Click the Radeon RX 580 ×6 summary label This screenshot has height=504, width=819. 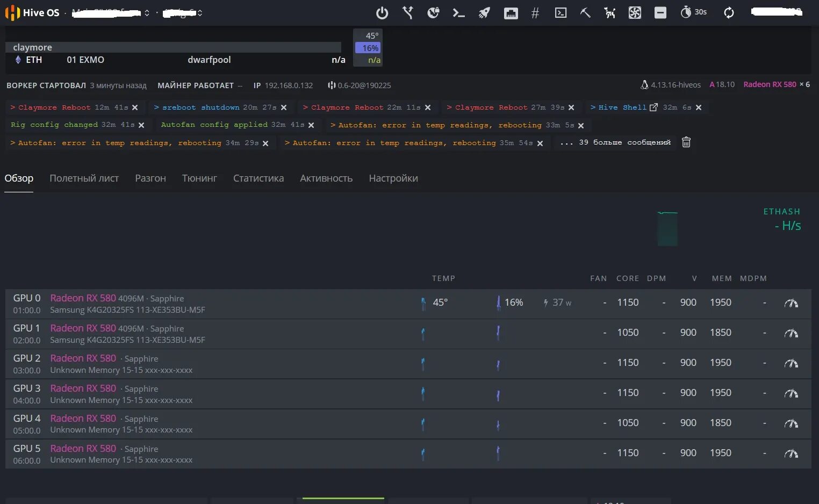click(x=777, y=84)
